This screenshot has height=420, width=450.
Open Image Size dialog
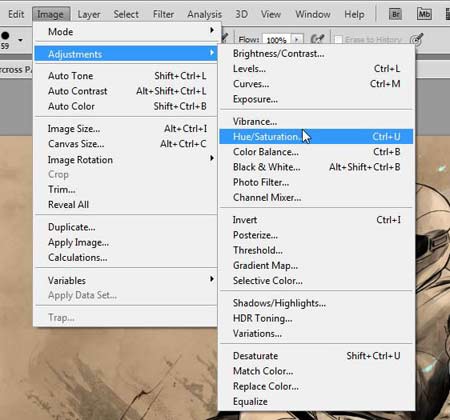(126, 129)
